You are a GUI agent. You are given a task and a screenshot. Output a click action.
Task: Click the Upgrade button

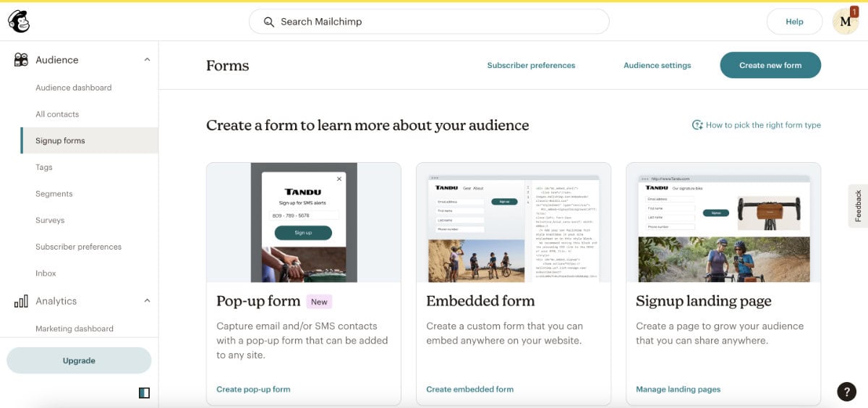79,360
